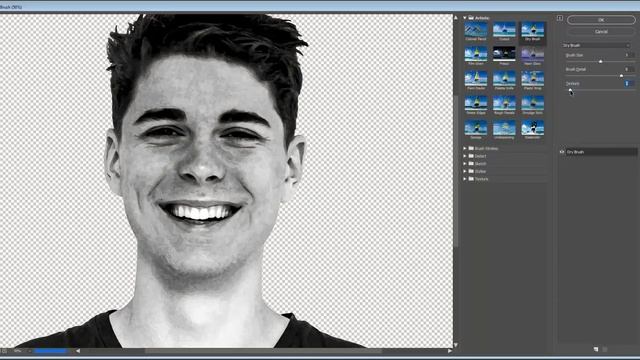Image resolution: width=640 pixels, height=360 pixels.
Task: Select the Watercolor filter thumbnail
Action: pyautogui.click(x=533, y=129)
